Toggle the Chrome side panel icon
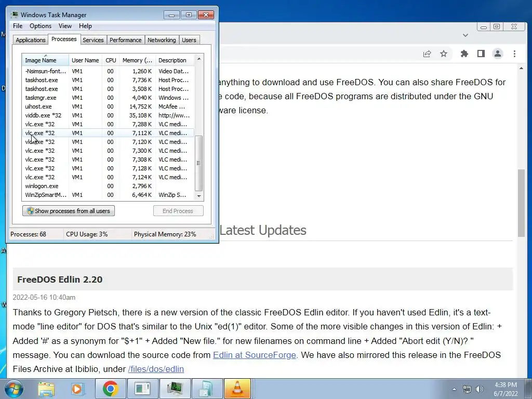The width and height of the screenshot is (532, 399). point(481,54)
